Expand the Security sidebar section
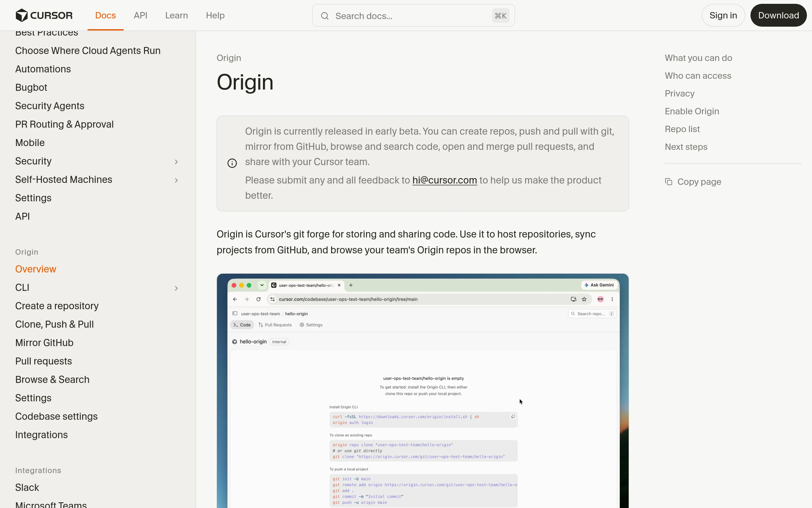Viewport: 812px width, 508px height. coord(176,162)
